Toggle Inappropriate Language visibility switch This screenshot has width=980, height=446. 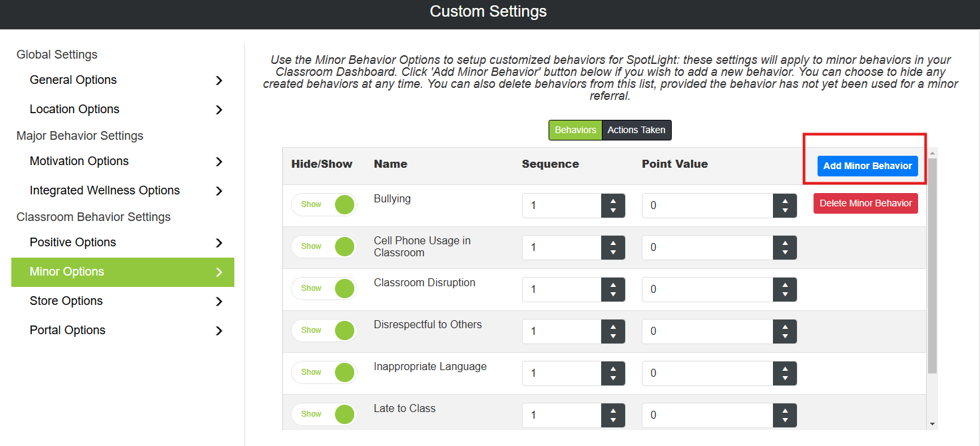(x=324, y=373)
